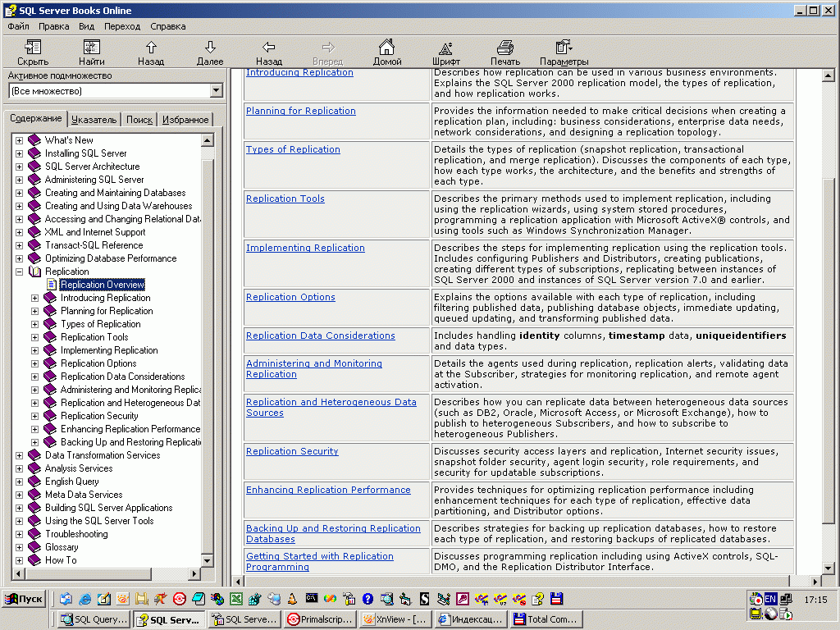Image resolution: width=840 pixels, height=630 pixels.
Task: Open the command prompt quick launch icon
Action: (311, 598)
